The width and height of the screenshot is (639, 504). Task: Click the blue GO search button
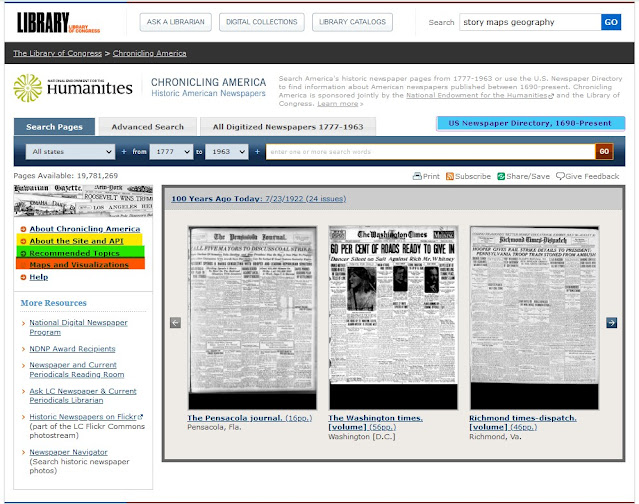pos(611,22)
